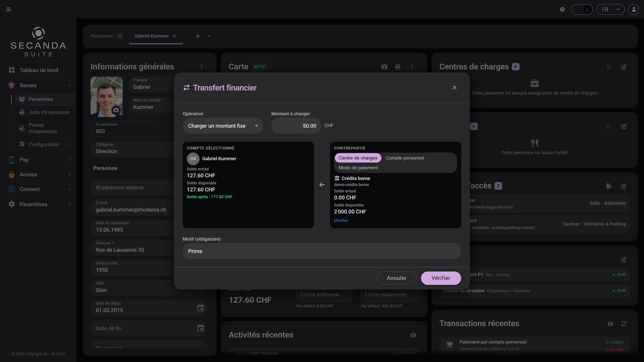644x362 pixels.
Task: Expand the tab list dropdown arrow
Action: pos(209,36)
